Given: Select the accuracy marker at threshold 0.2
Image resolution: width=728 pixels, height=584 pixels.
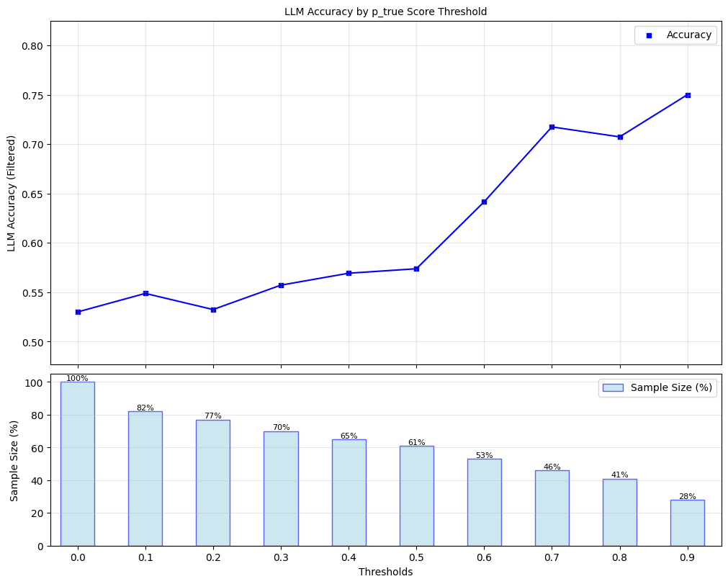Looking at the screenshot, I should pyautogui.click(x=213, y=310).
